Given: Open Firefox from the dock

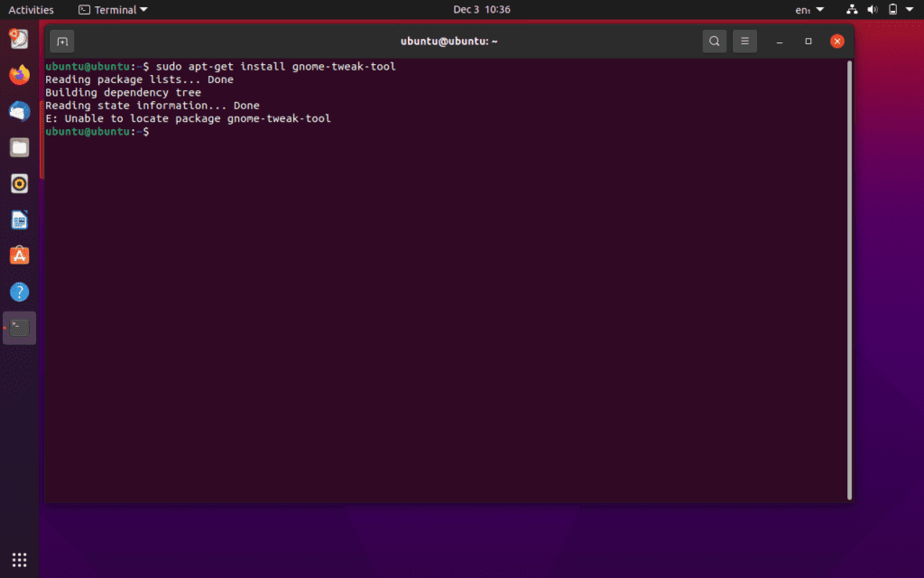Looking at the screenshot, I should point(19,75).
